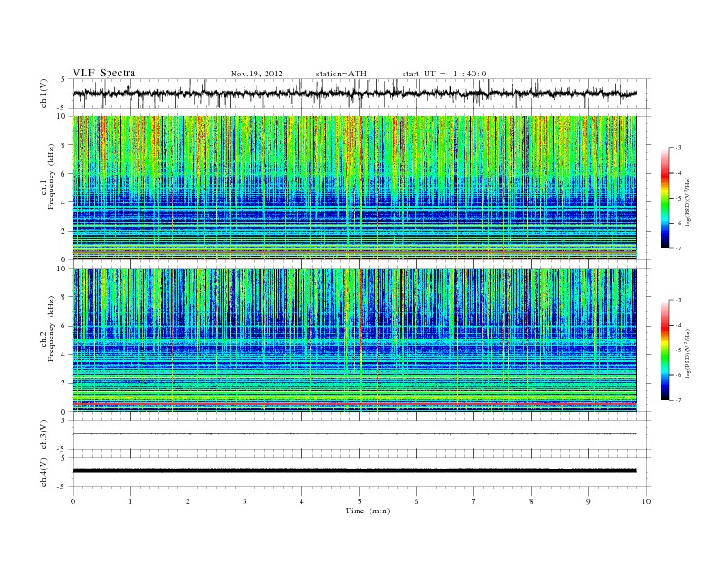Click the time axis tick label "5"

pyautogui.click(x=359, y=501)
